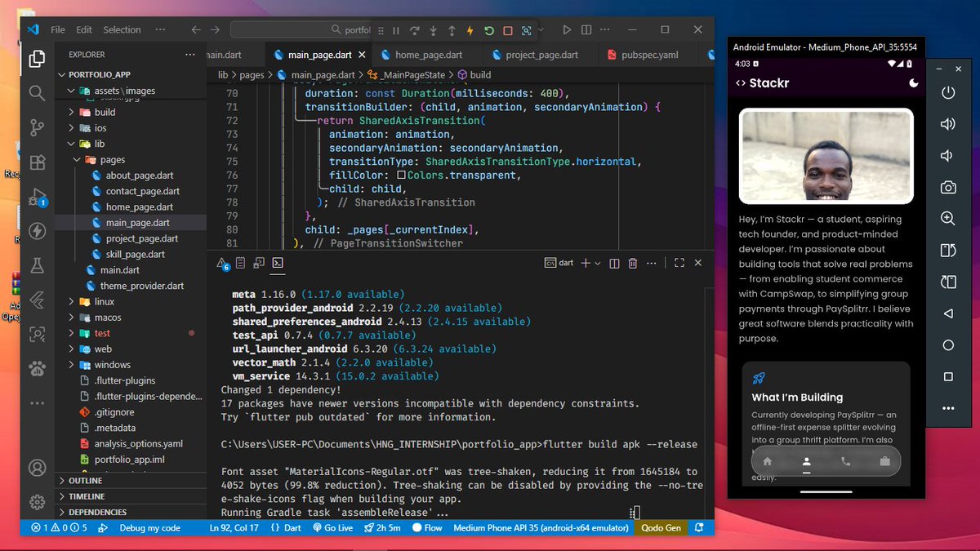Screen dimensions: 980x551
Task: Click the dark mode toggle in the Stackr app
Action: (913, 82)
